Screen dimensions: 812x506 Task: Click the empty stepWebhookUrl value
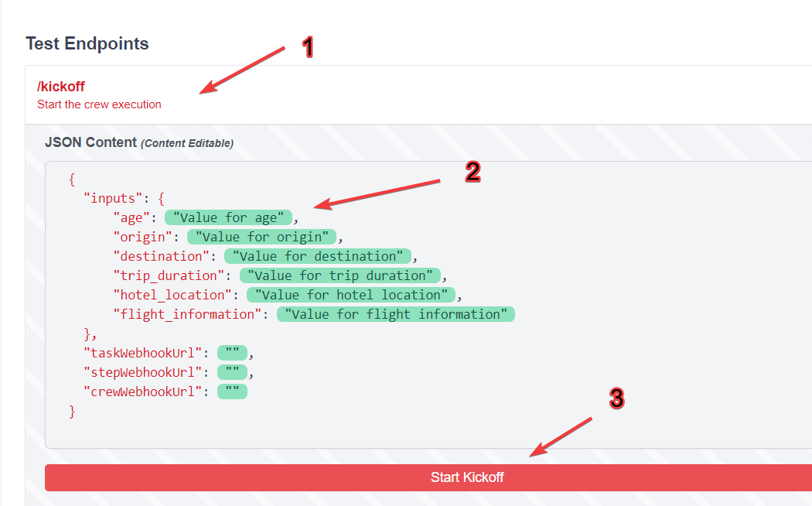click(x=232, y=372)
